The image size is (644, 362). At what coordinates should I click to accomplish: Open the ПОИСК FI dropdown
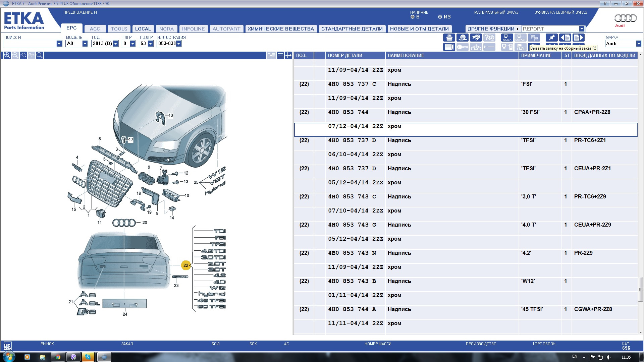pos(59,44)
